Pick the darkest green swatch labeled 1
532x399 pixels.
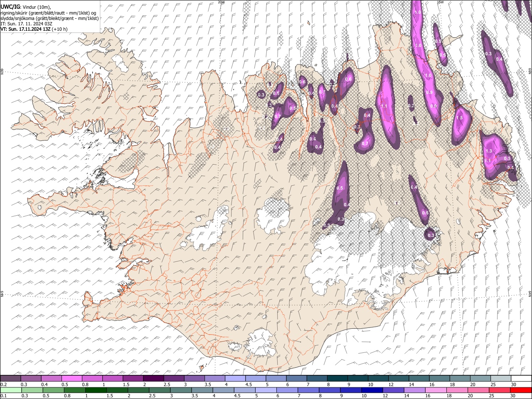[x=96, y=390]
